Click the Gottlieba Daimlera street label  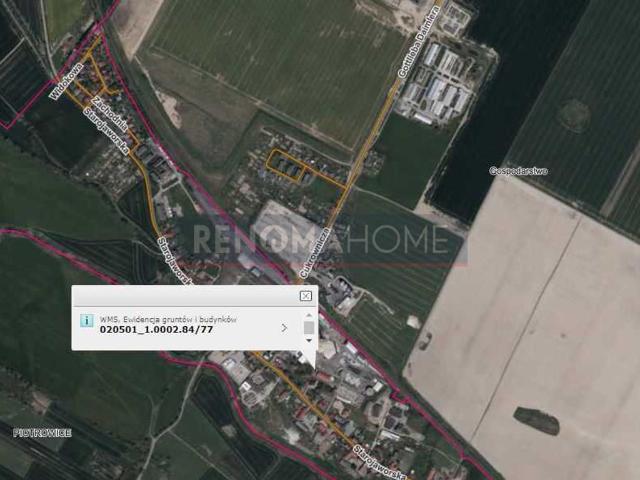pos(418,42)
